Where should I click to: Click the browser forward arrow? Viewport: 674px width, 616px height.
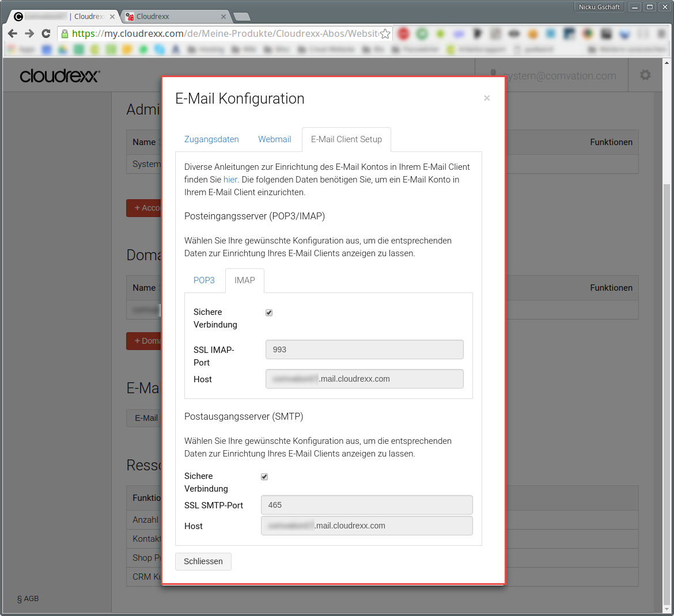click(x=29, y=33)
